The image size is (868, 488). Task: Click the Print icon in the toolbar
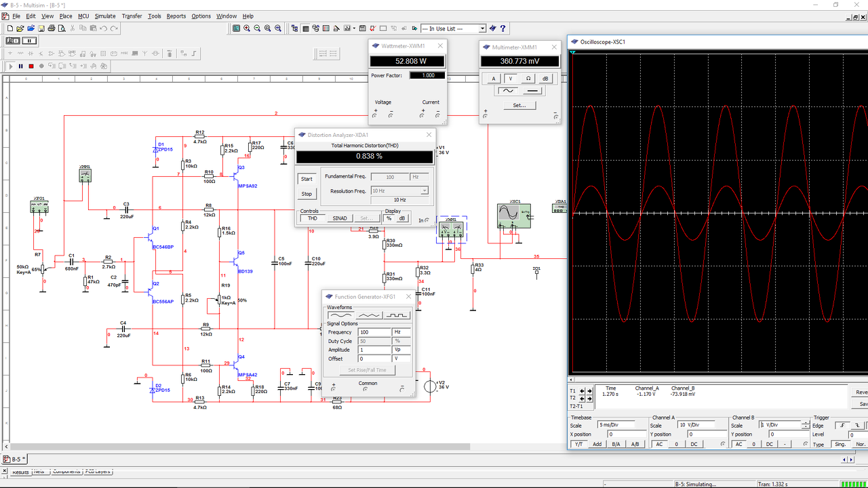pyautogui.click(x=52, y=28)
